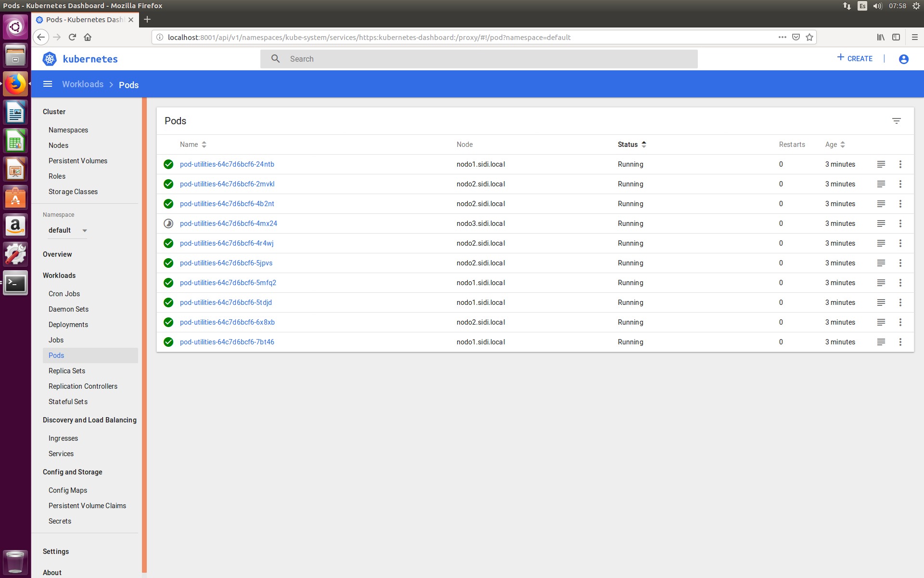Open actions menu for pod-utilities-64c7d6bcf6-2mvkl
This screenshot has height=578, width=924.
click(900, 184)
